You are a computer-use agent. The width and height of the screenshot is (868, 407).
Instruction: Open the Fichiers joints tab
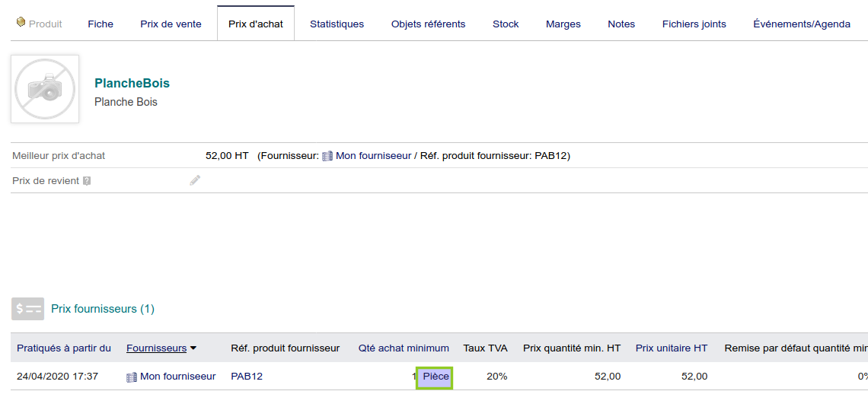click(x=694, y=24)
